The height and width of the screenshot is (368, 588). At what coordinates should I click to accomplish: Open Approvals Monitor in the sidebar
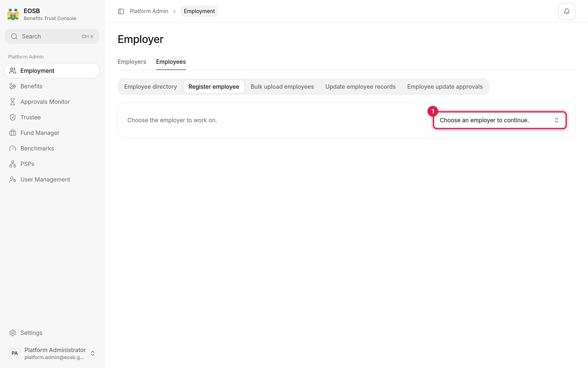tap(52, 102)
